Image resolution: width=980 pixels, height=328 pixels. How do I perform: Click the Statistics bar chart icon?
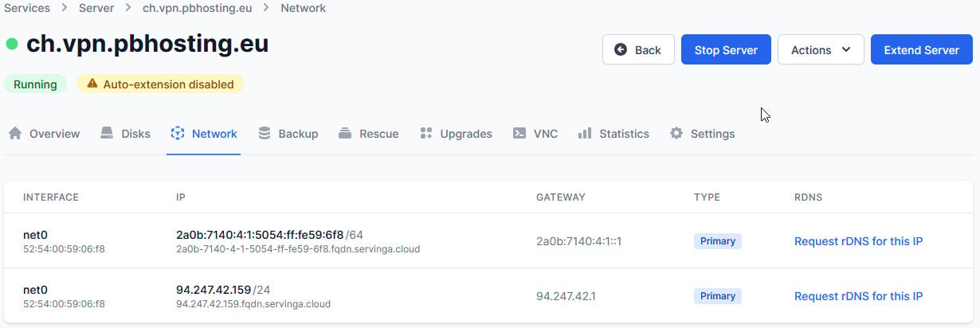pyautogui.click(x=585, y=134)
